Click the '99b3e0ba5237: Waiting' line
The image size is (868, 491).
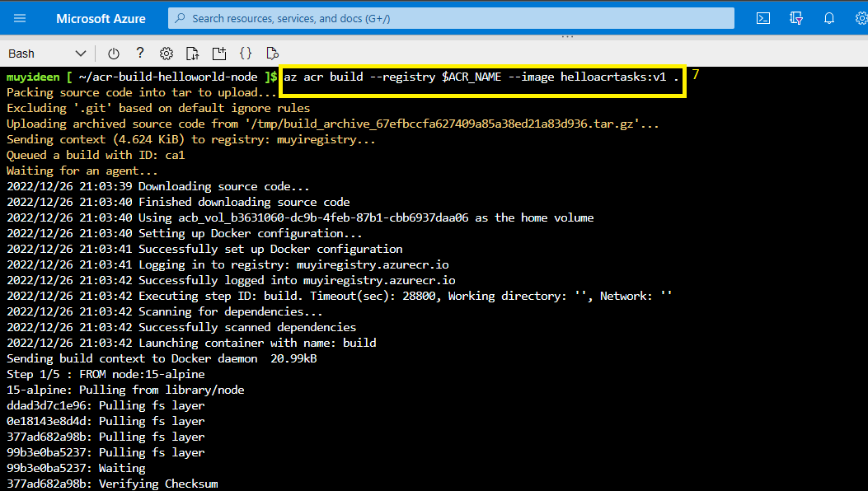pos(76,468)
